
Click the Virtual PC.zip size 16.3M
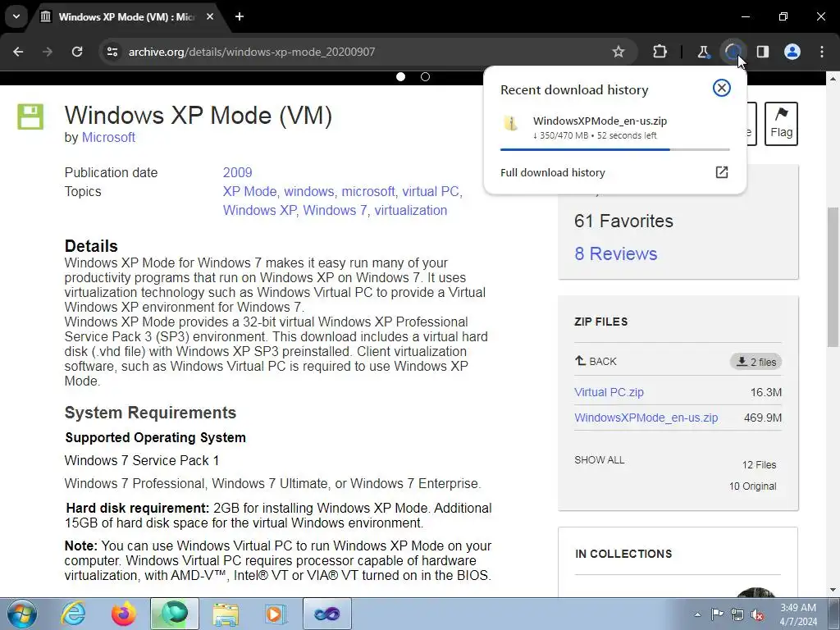(x=765, y=392)
